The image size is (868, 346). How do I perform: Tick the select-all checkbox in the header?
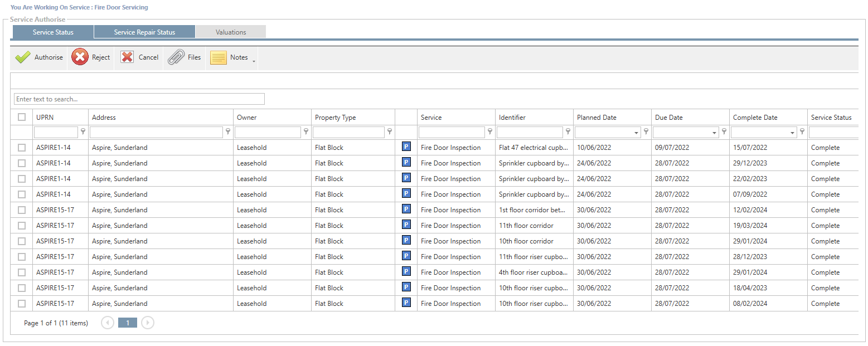pyautogui.click(x=22, y=117)
